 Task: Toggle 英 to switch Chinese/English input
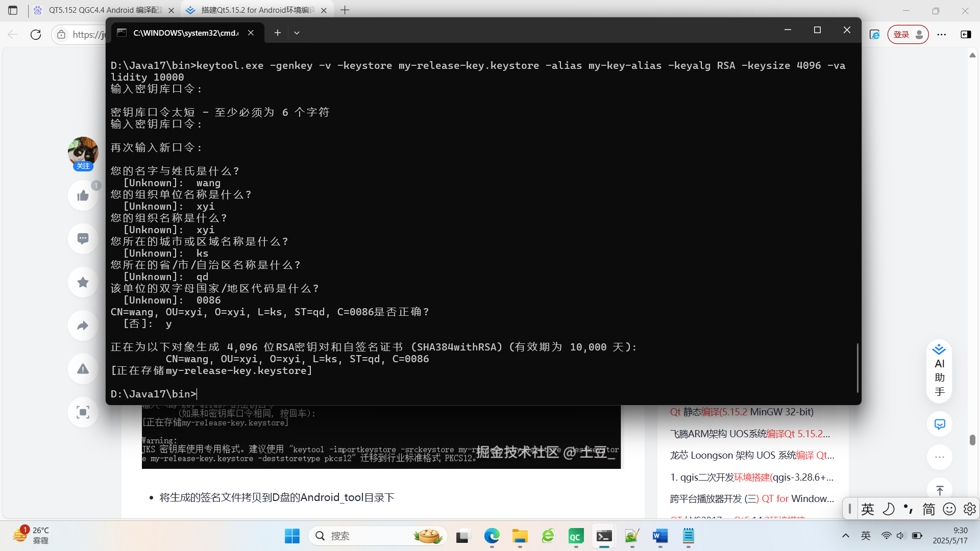pyautogui.click(x=867, y=509)
